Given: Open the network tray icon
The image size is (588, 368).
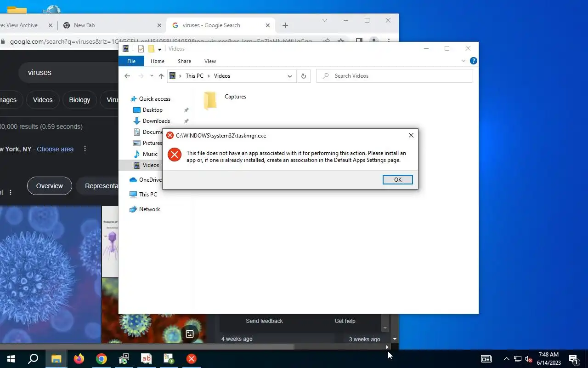Looking at the screenshot, I should pyautogui.click(x=518, y=359).
